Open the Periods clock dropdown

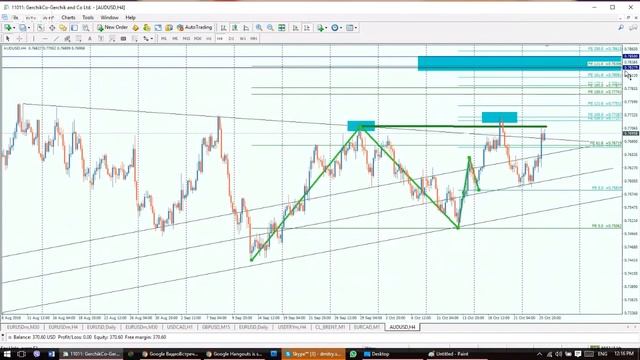click(x=337, y=28)
